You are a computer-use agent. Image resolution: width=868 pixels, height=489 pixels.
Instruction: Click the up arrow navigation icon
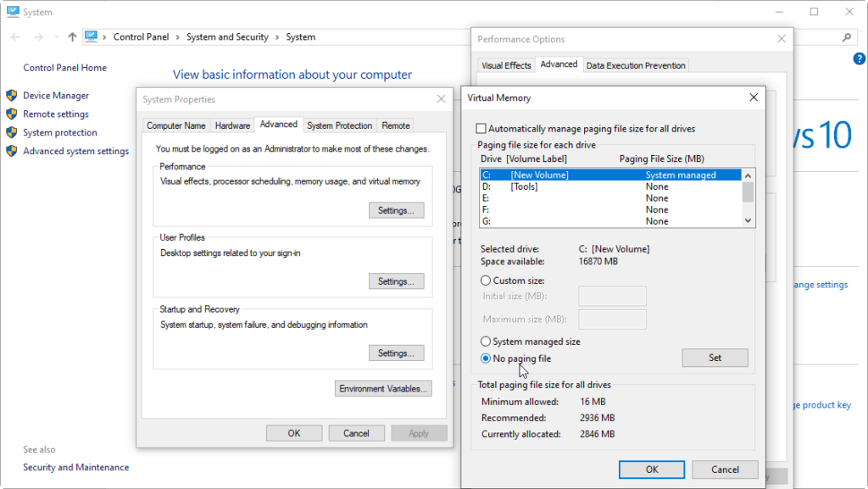tap(72, 37)
